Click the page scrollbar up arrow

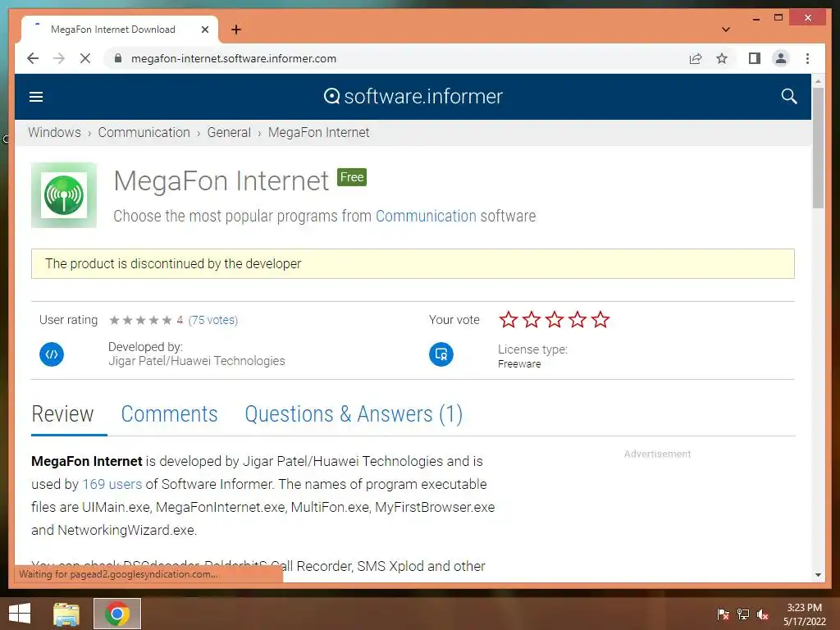point(818,81)
